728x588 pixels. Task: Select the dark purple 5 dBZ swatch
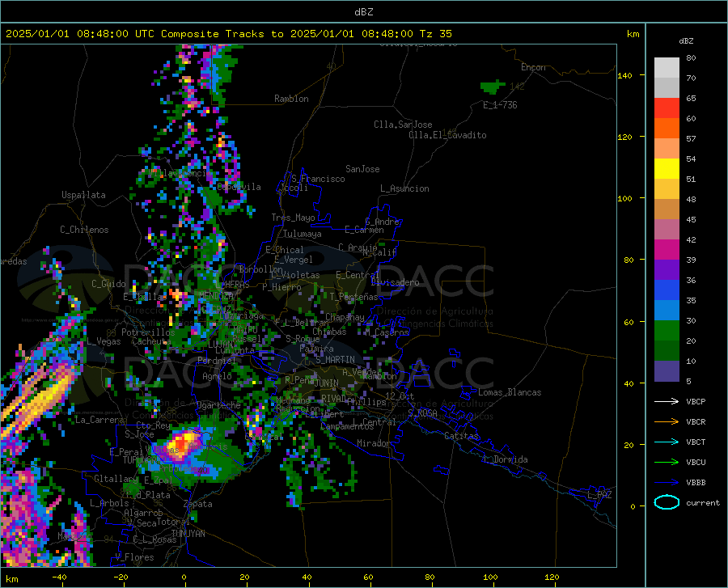667,371
